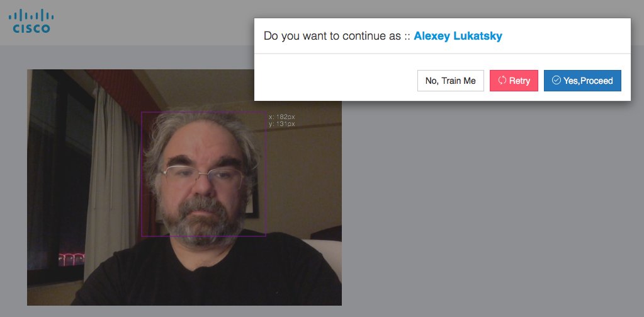Confirm with the blue Yes,Proceed button

582,81
